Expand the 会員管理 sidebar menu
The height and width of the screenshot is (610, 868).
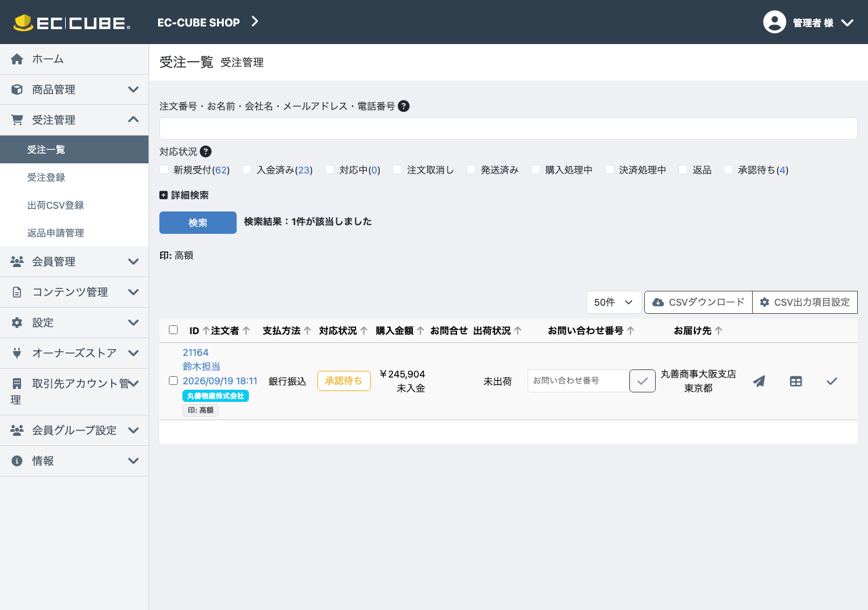[x=74, y=262]
